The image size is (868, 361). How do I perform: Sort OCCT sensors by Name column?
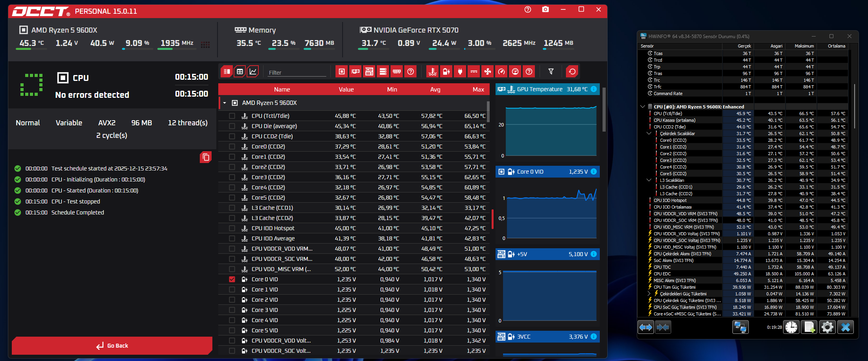pyautogui.click(x=282, y=90)
